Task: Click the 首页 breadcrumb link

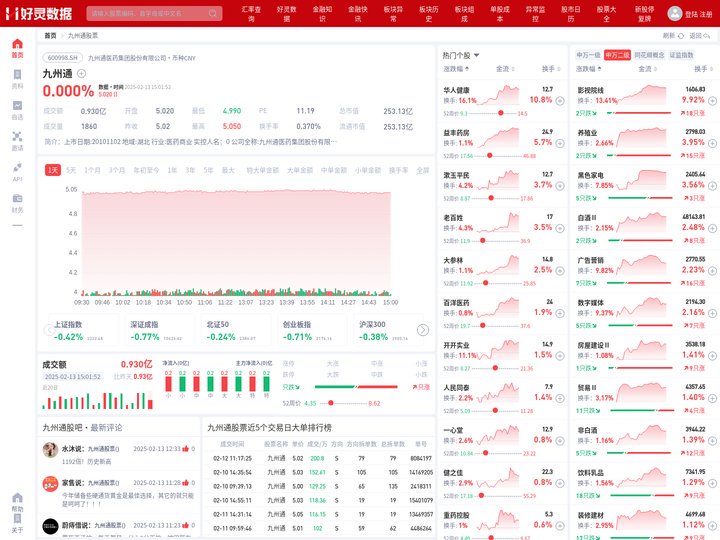Action: coord(51,36)
